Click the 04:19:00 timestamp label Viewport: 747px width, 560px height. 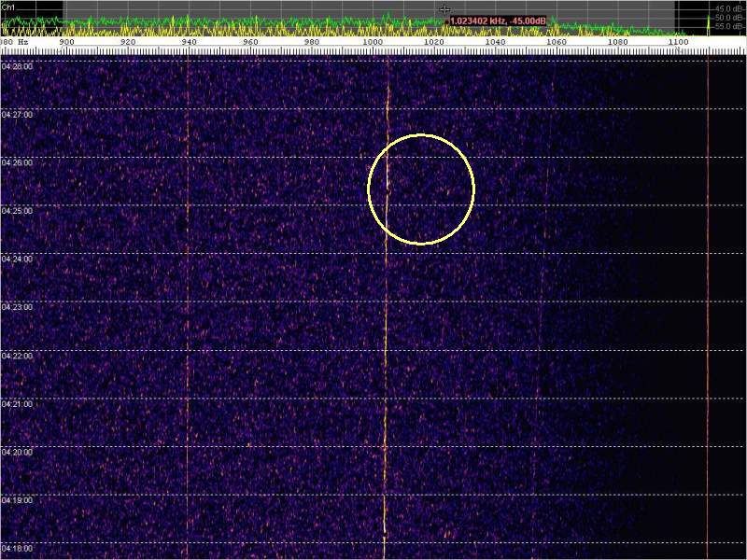pos(17,499)
